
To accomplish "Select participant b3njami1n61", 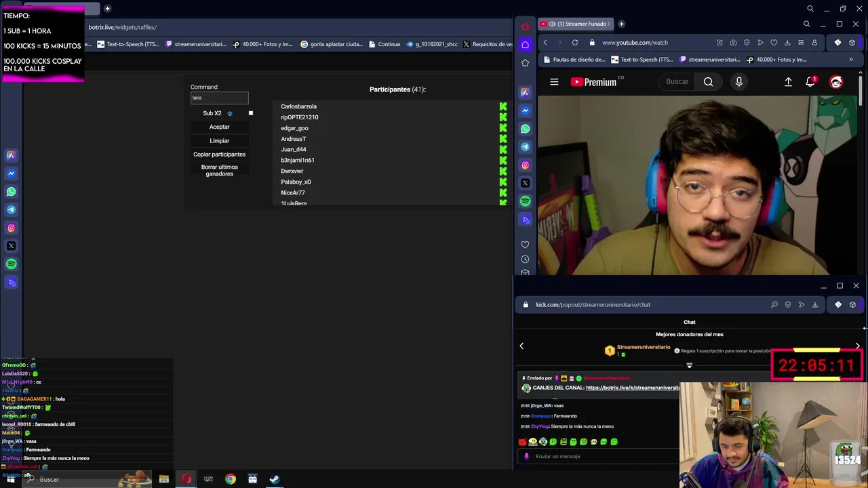I will [297, 160].
